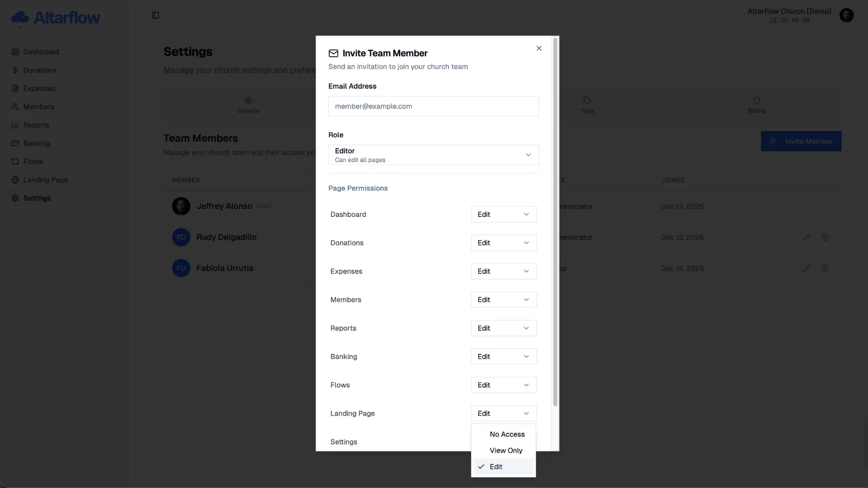Edit Rudy Delgadillo using the pencil icon
The height and width of the screenshot is (488, 868).
click(807, 237)
